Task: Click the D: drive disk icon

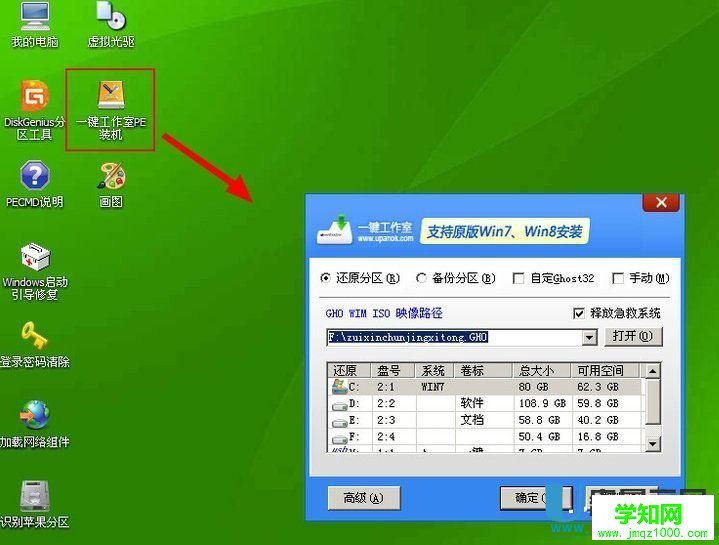Action: click(340, 405)
